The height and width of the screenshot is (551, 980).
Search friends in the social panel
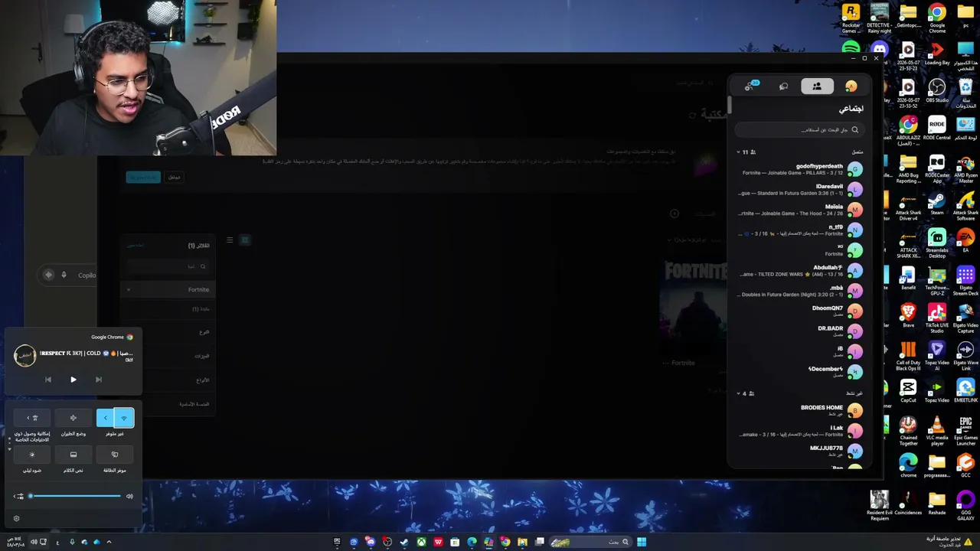click(799, 130)
